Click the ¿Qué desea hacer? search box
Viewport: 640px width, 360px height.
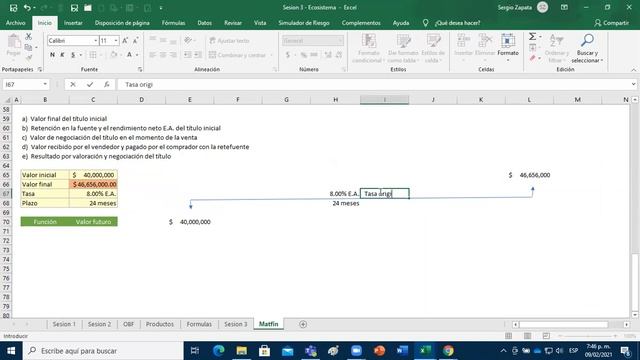coord(457,23)
